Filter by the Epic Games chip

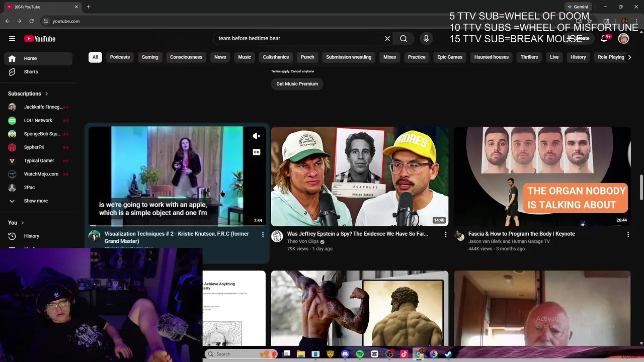[x=450, y=57]
